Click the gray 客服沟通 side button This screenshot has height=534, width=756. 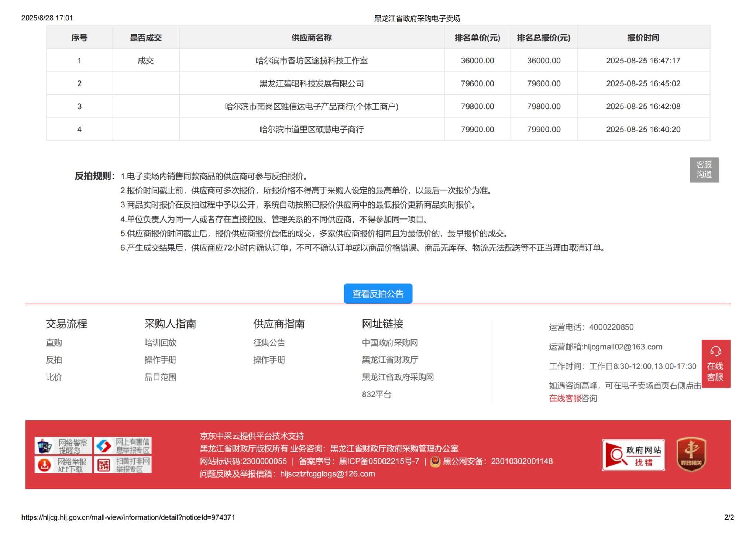704,170
